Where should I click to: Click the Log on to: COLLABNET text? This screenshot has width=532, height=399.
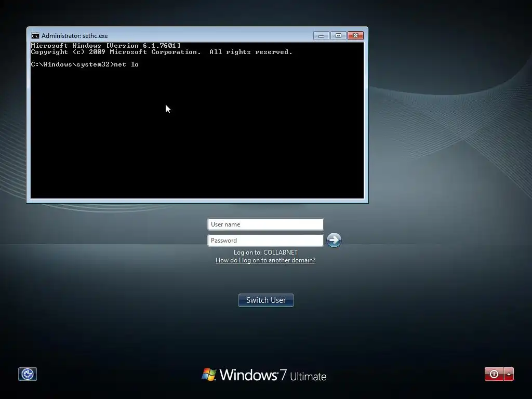[265, 252]
